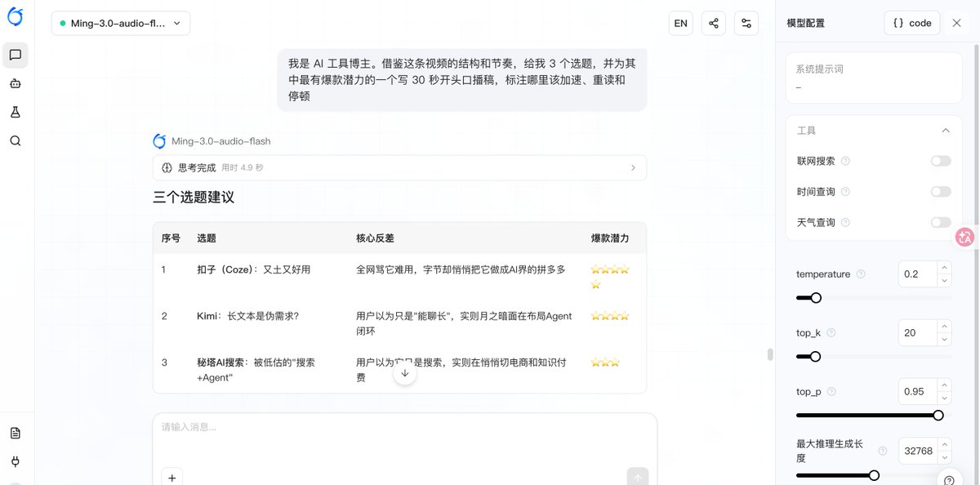This screenshot has width=980, height=485.
Task: Click the 扣子（Coze）：又土又好用 cell
Action: (253, 269)
